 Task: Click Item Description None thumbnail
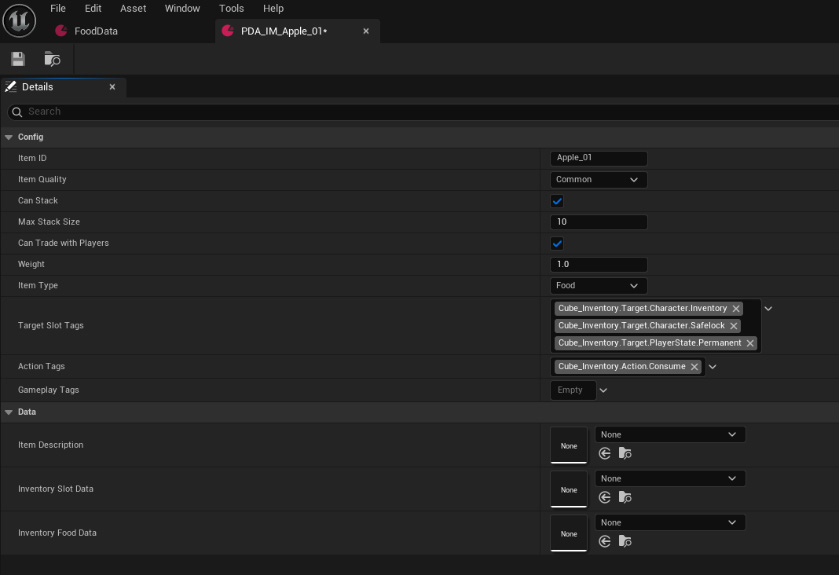pos(569,445)
